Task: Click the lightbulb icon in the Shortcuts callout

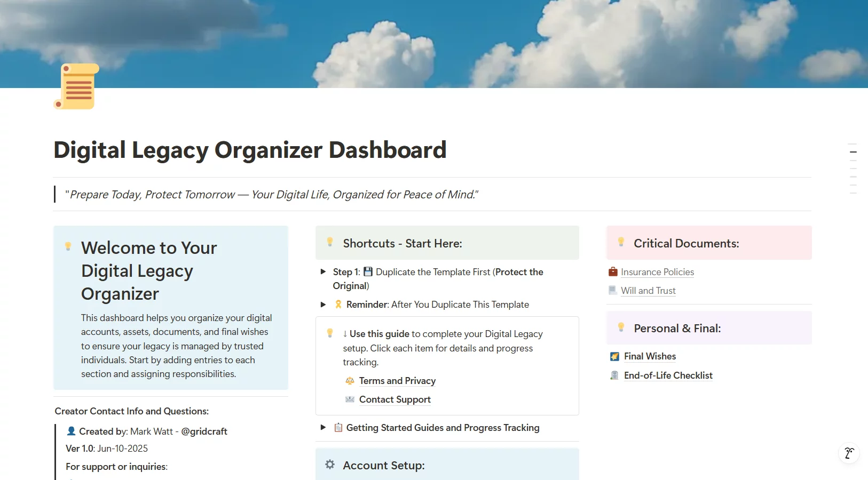Action: tap(330, 242)
